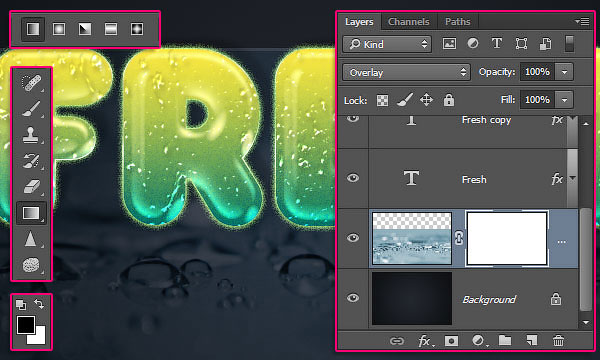Select the Background layer name

tap(489, 299)
